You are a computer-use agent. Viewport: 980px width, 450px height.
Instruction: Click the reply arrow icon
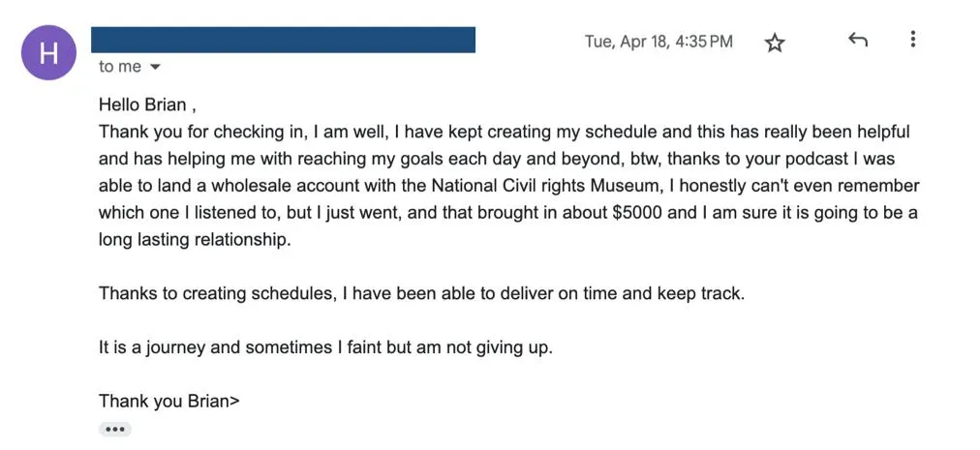tap(857, 41)
